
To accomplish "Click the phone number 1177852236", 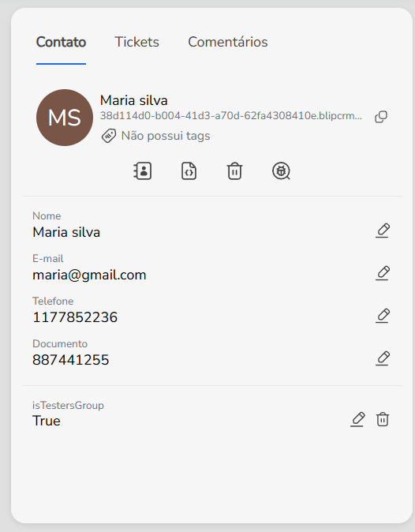I will (x=75, y=317).
